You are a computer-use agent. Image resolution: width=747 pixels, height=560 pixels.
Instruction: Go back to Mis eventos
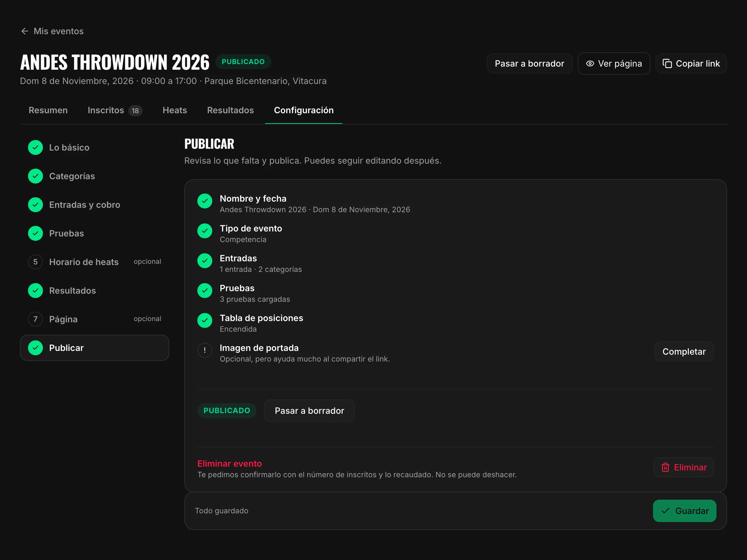[x=52, y=31]
